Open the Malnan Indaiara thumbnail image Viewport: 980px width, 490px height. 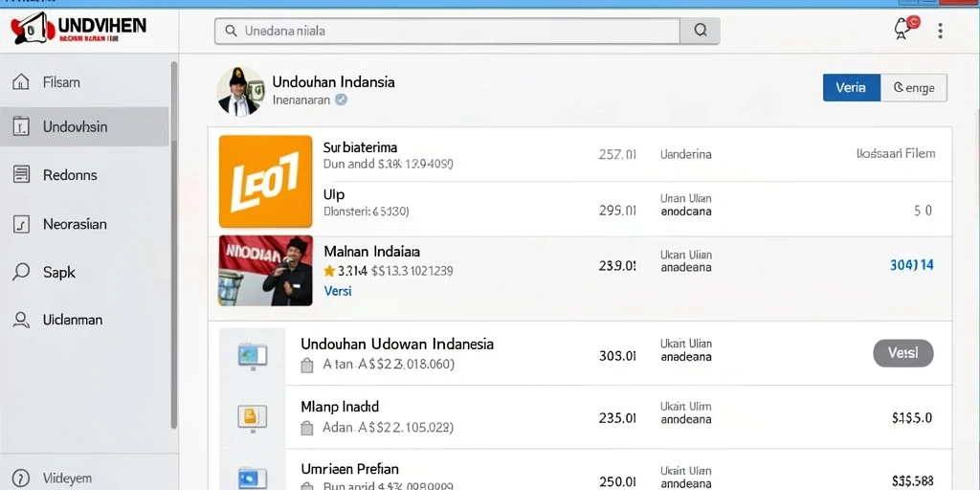pyautogui.click(x=266, y=271)
